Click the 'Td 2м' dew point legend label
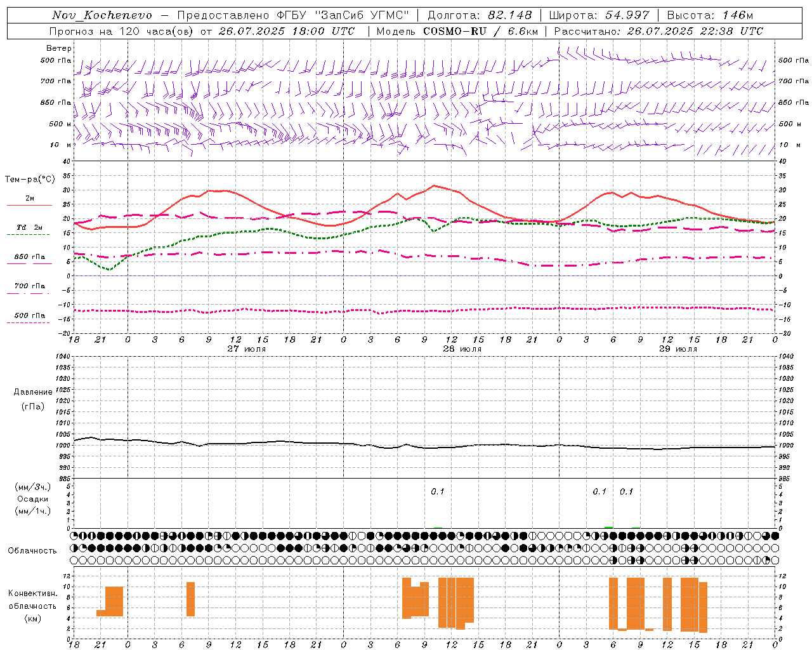The image size is (812, 650). point(30,227)
